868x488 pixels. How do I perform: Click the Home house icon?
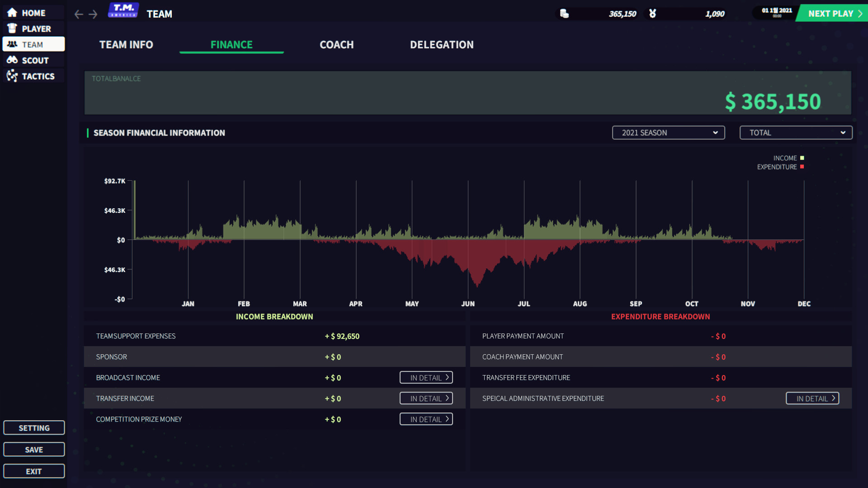coord(12,13)
